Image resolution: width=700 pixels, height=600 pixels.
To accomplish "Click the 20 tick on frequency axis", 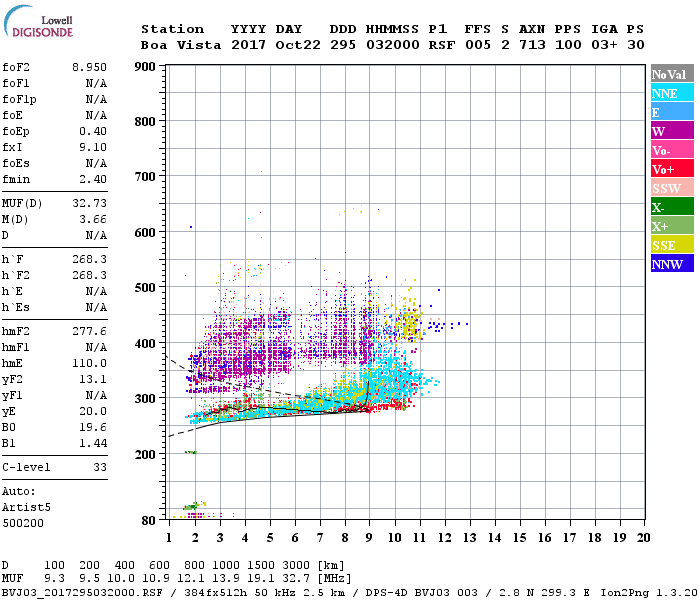I will pyautogui.click(x=643, y=538).
